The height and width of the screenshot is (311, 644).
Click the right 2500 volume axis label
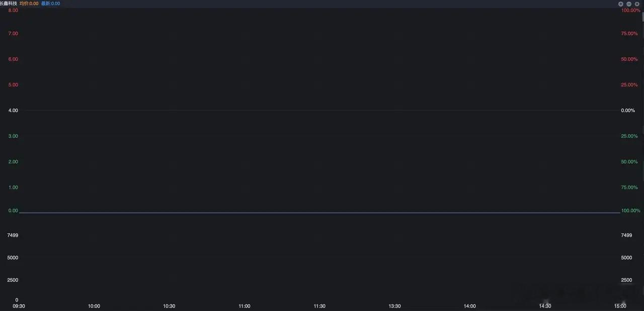(x=626, y=280)
